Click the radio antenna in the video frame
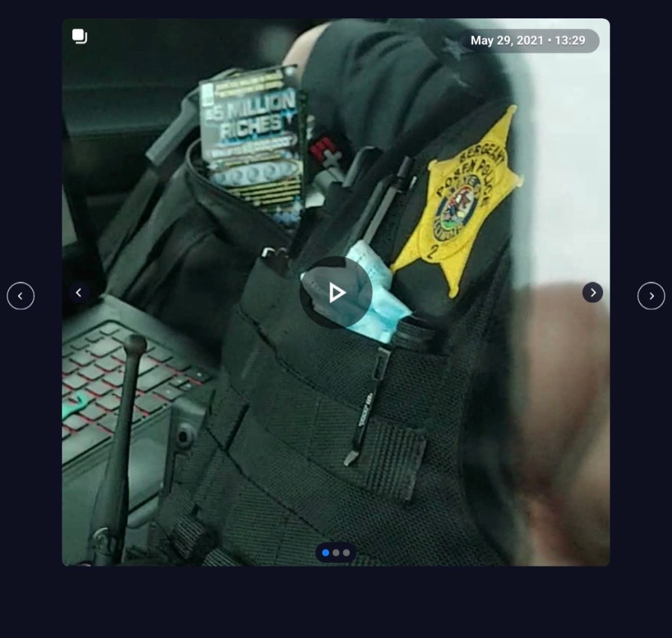 tap(119, 446)
